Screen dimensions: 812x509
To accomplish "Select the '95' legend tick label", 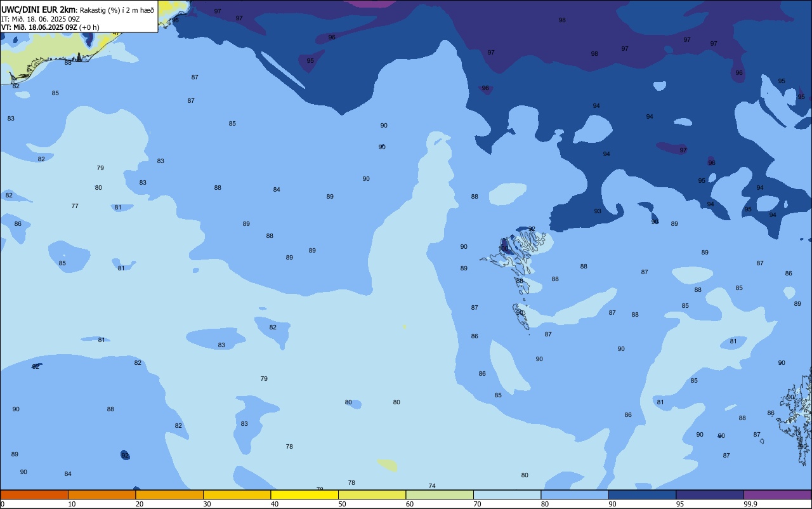I will click(x=680, y=504).
